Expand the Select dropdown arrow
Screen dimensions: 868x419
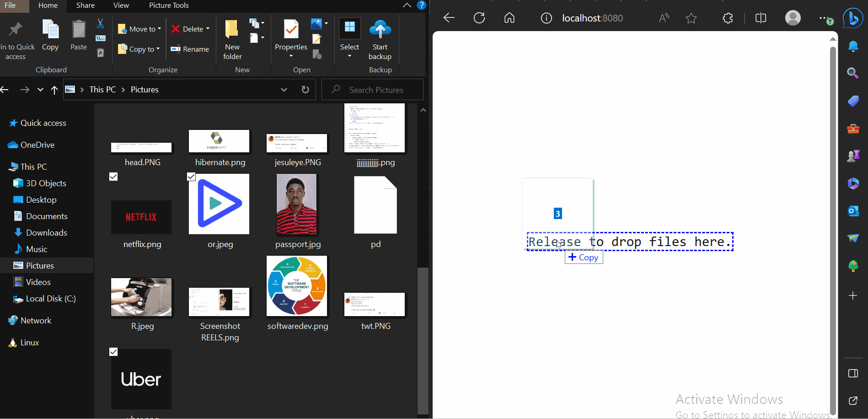pos(349,56)
